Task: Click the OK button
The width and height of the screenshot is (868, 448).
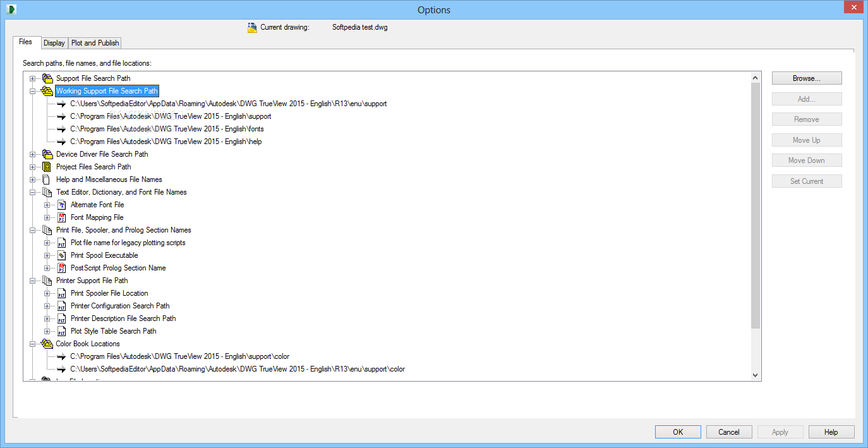Action: tap(678, 432)
